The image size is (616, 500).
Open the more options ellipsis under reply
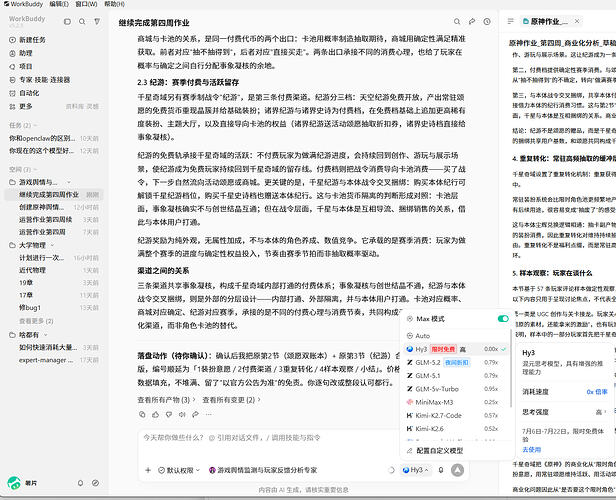coord(209,414)
